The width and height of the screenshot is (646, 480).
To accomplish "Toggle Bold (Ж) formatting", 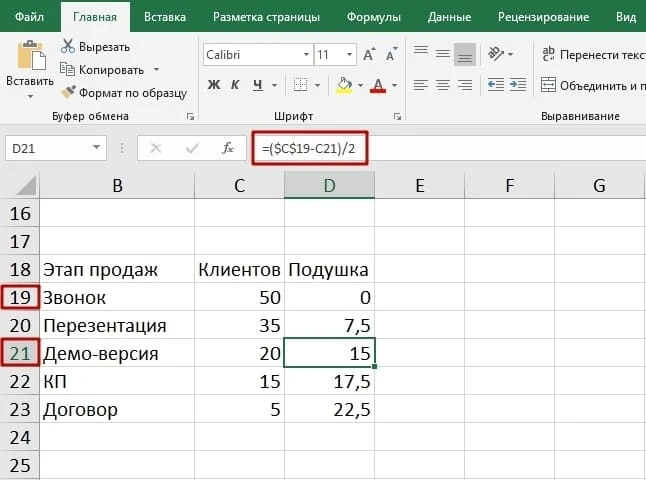I will click(x=213, y=85).
